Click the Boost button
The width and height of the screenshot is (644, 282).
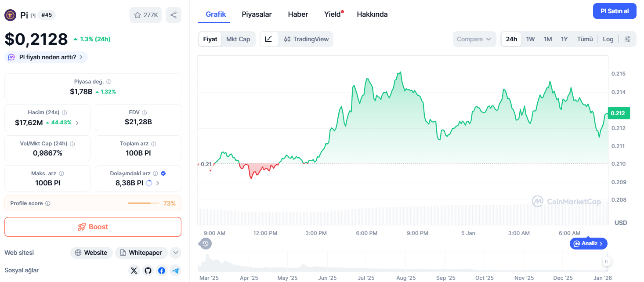click(93, 227)
